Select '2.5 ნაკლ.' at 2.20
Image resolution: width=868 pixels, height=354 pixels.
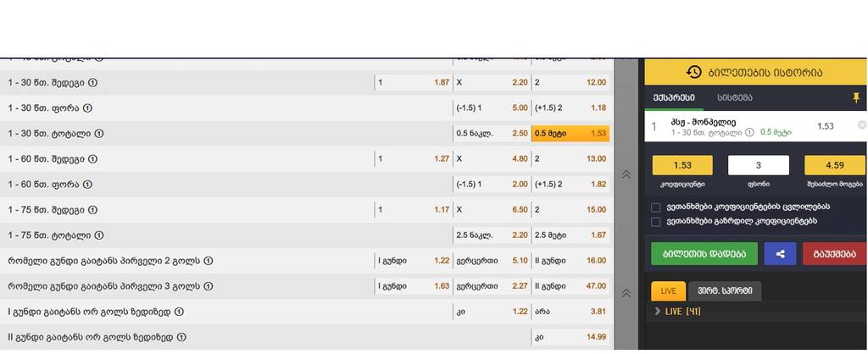click(492, 235)
